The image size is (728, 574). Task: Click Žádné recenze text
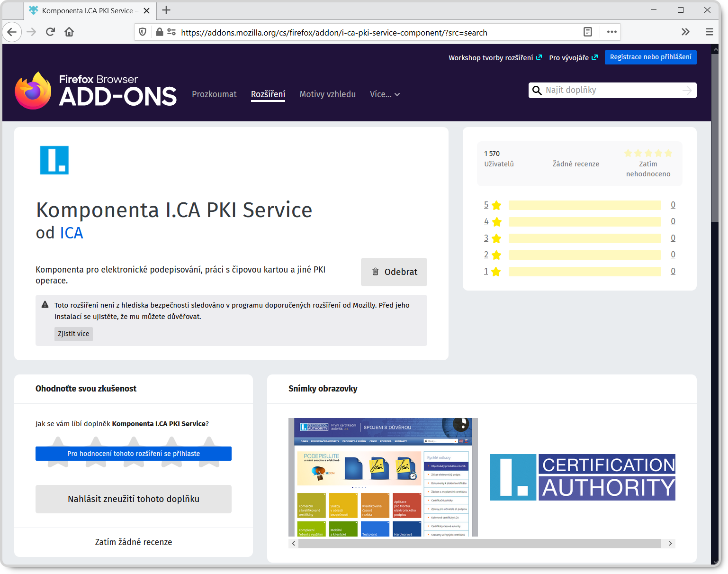576,164
